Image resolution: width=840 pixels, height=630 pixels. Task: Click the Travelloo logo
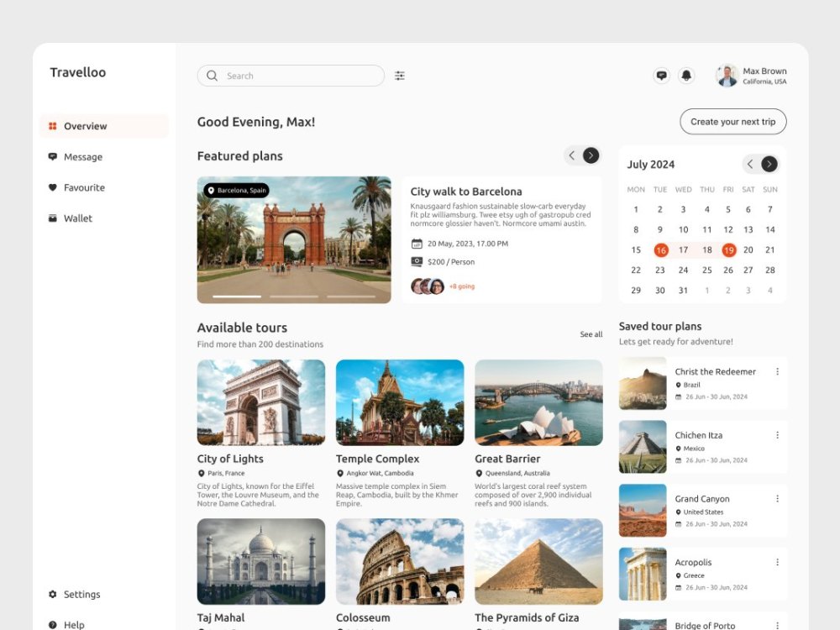coord(78,72)
